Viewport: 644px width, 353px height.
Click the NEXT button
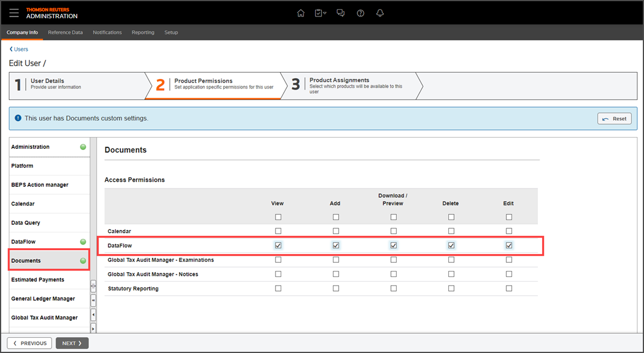tap(72, 343)
